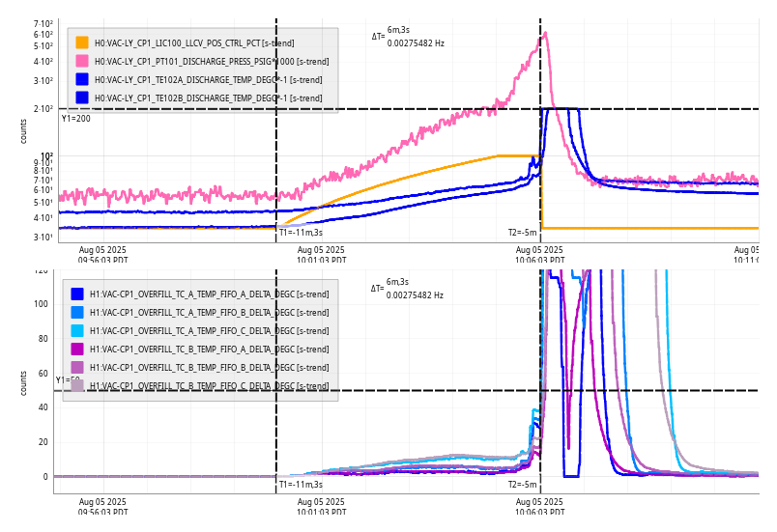Viewport: 777px width, 532px height.
Task: Click the T2=-5m cursor label in bottom plot
Action: [x=522, y=485]
